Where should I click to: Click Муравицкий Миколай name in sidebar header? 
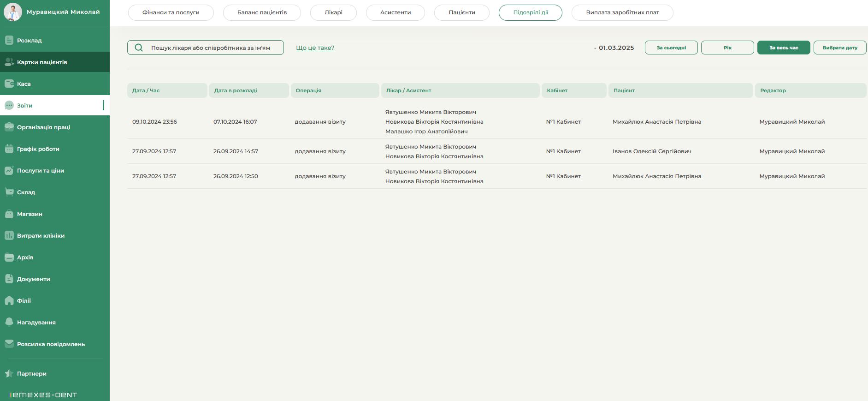(63, 12)
